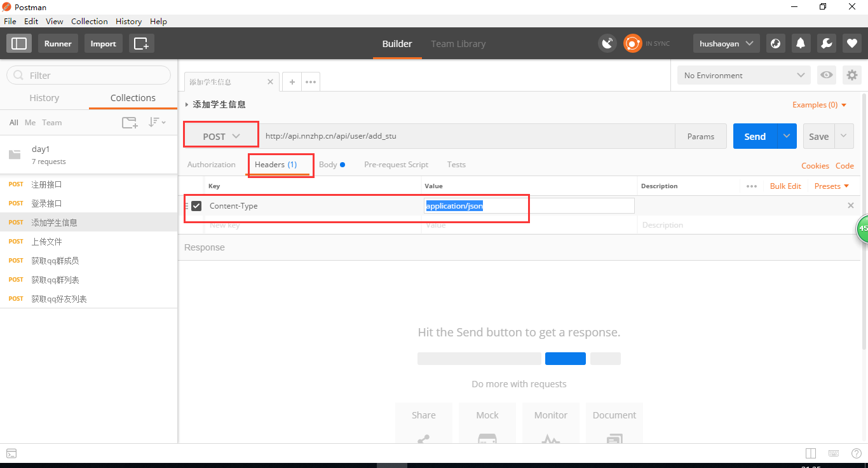The image size is (868, 468).
Task: Click the Save button
Action: (818, 136)
